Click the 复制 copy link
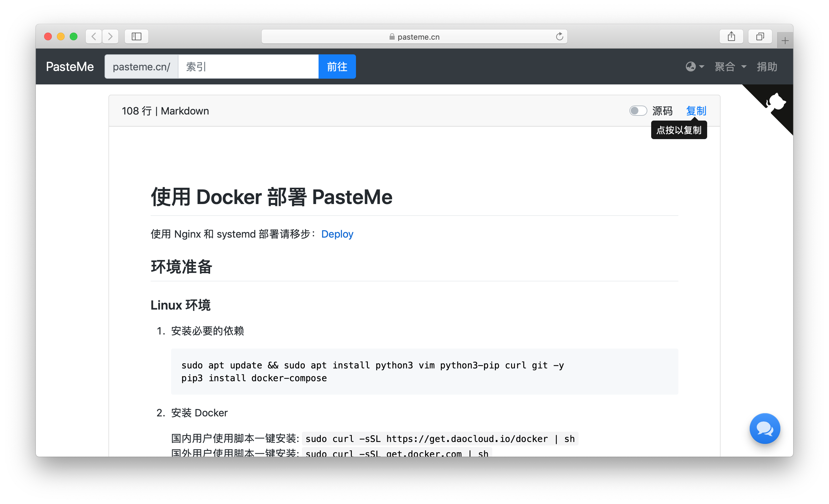The height and width of the screenshot is (504, 829). 696,111
